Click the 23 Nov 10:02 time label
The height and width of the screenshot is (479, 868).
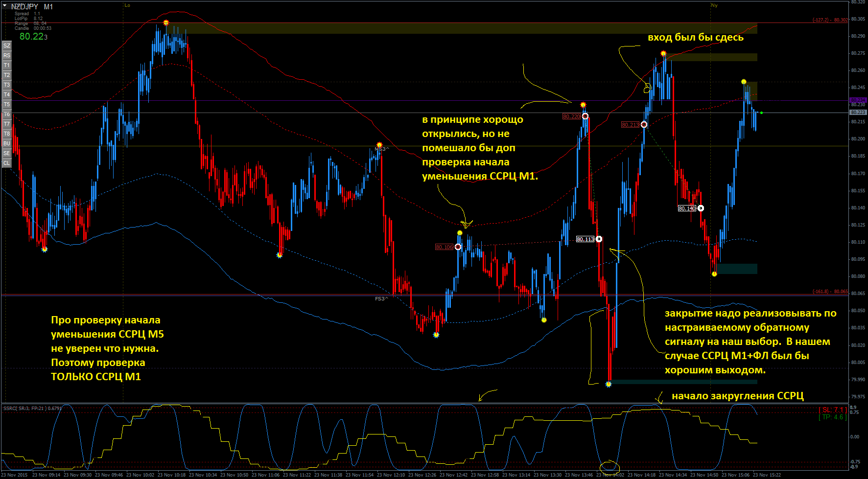click(x=140, y=475)
